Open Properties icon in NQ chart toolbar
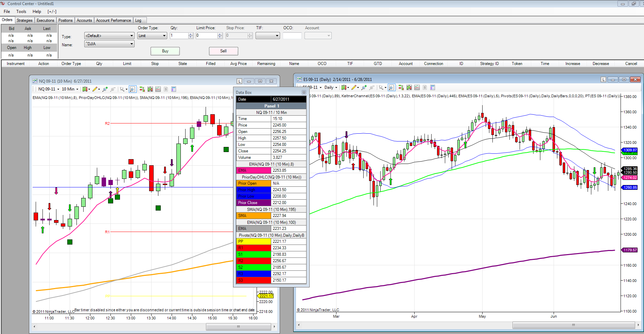The image size is (644, 334). click(174, 89)
